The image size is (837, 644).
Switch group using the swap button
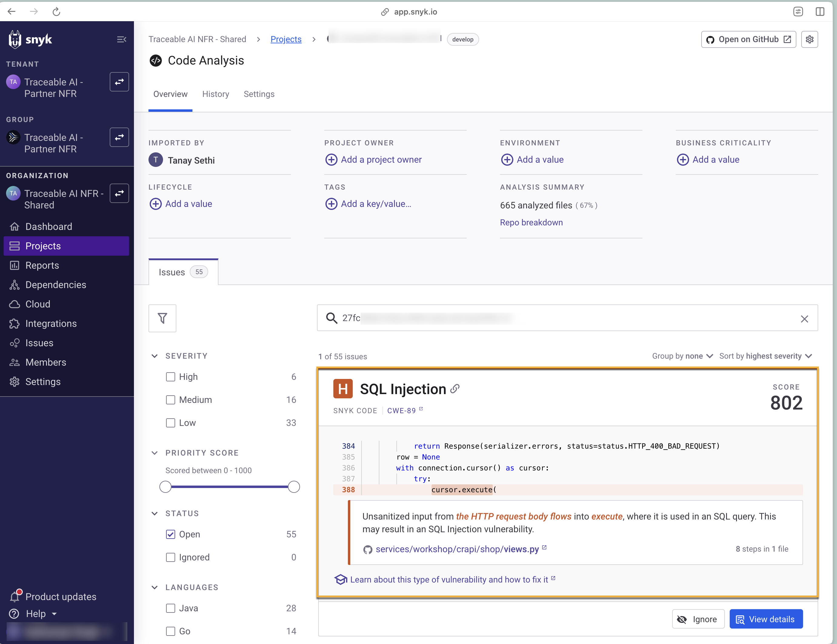pos(119,137)
